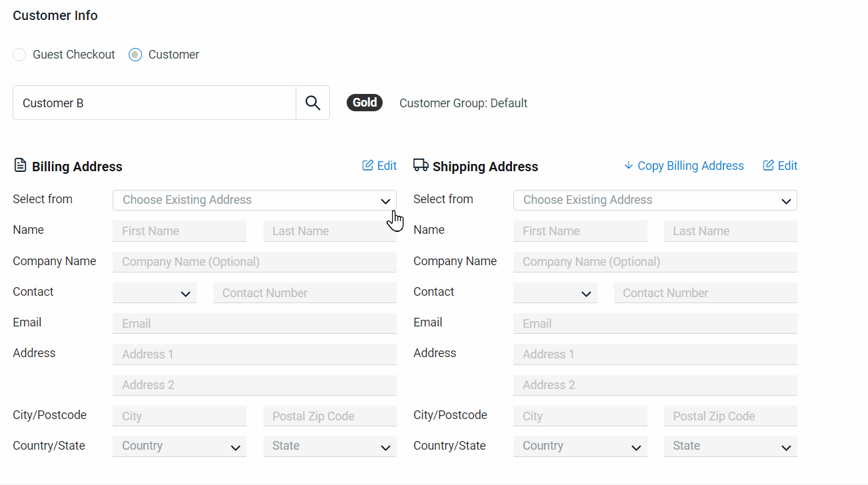
Task: Expand the shipping State dropdown
Action: (730, 446)
